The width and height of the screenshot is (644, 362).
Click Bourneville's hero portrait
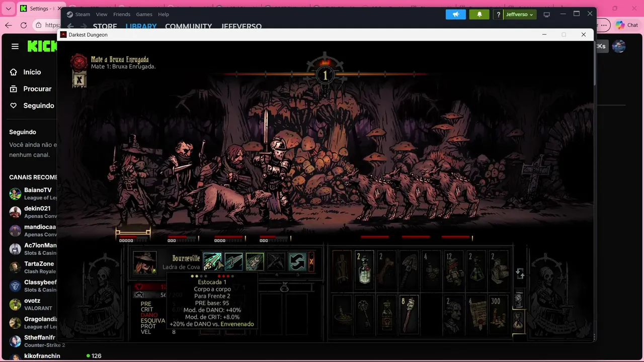pos(145,262)
